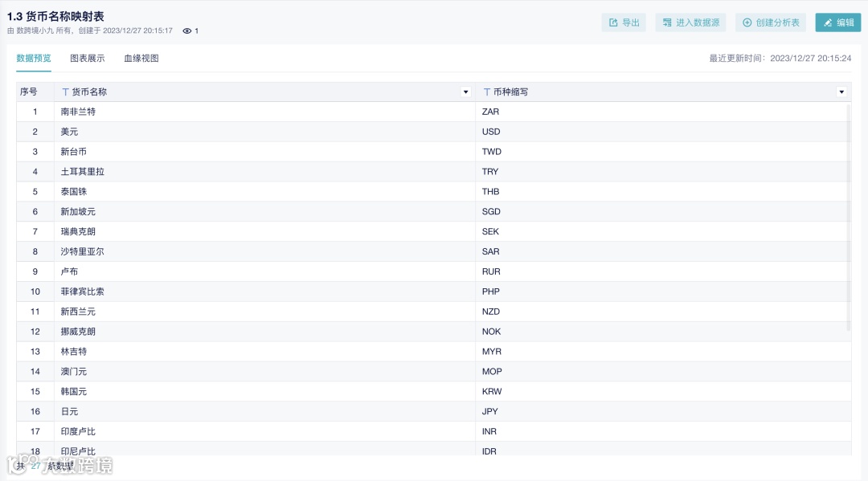Click the eye view-count icon
This screenshot has width=868, height=481.
pyautogui.click(x=187, y=31)
